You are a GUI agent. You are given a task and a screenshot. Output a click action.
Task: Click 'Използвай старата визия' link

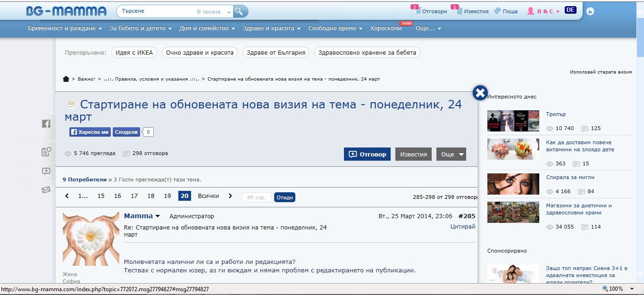pos(600,72)
